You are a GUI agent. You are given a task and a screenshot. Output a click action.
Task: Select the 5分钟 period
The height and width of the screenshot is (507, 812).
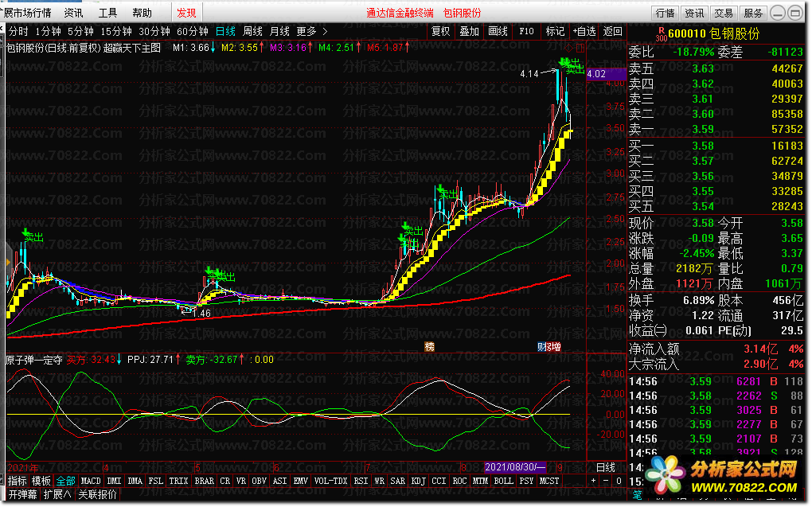(x=80, y=32)
